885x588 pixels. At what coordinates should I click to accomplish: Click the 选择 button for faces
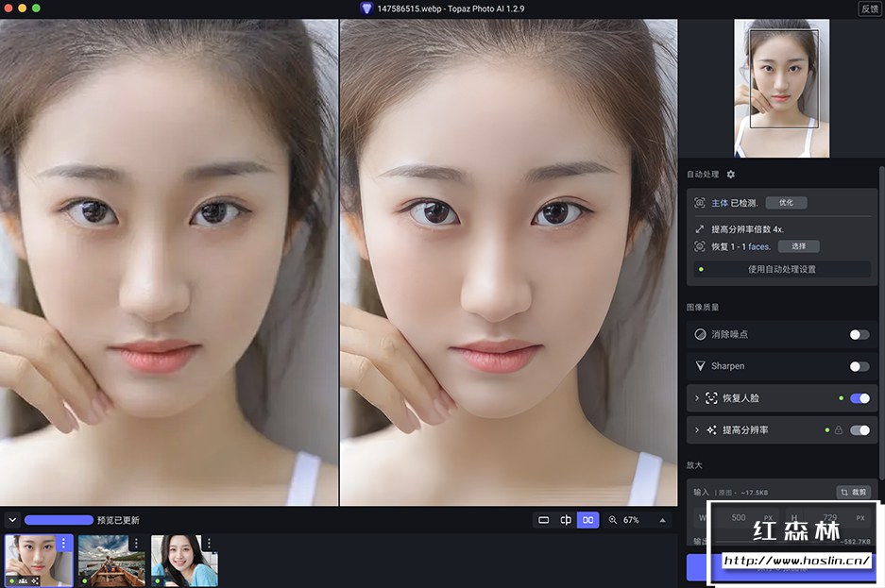pyautogui.click(x=798, y=246)
